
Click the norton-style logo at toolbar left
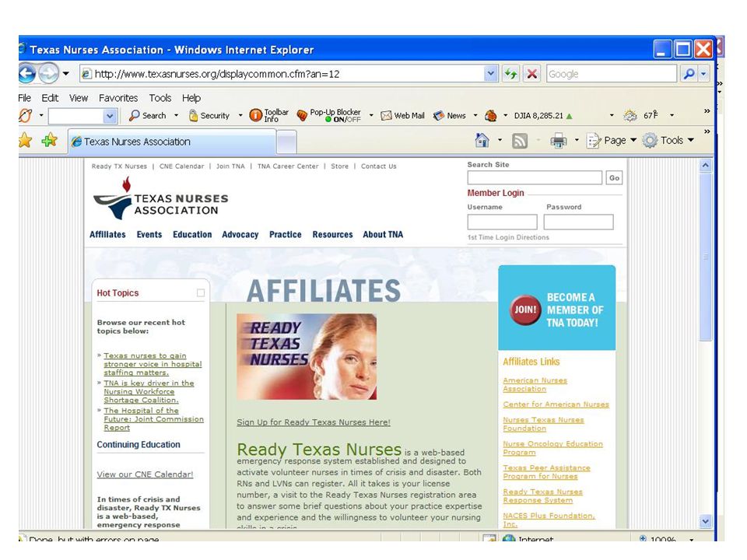(x=25, y=115)
